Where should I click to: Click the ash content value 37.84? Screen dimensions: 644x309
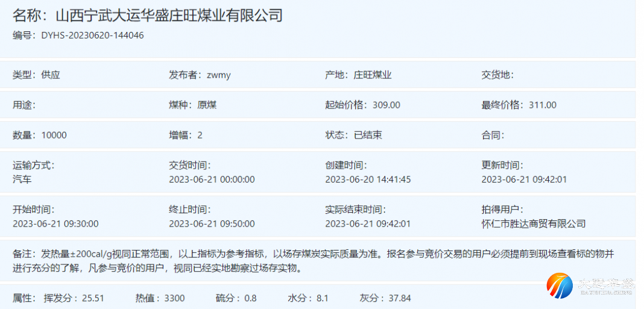(400, 298)
